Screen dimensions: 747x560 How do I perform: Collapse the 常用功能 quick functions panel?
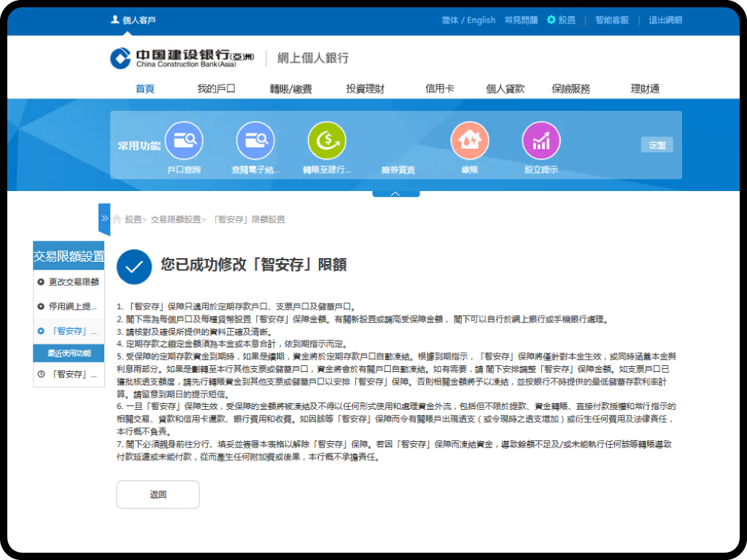tap(395, 194)
